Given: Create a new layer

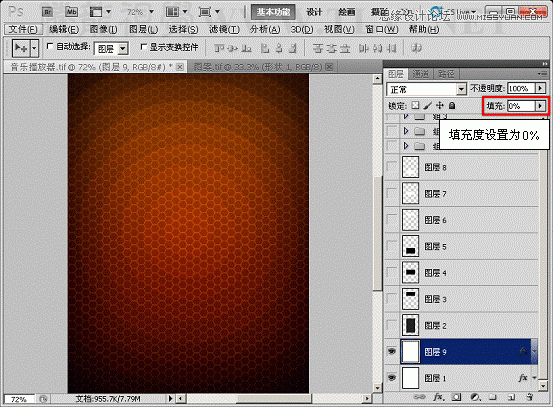Looking at the screenshot, I should [511, 397].
